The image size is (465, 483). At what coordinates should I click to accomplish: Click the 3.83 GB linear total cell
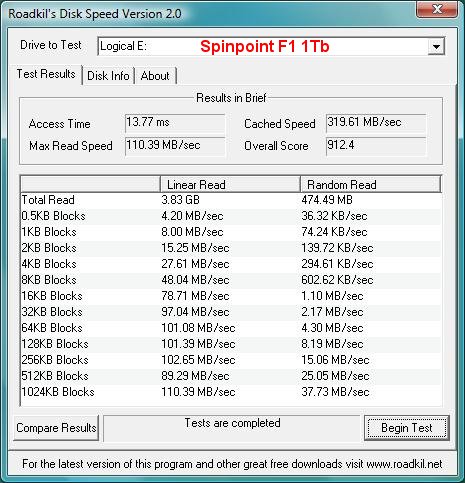(x=180, y=200)
